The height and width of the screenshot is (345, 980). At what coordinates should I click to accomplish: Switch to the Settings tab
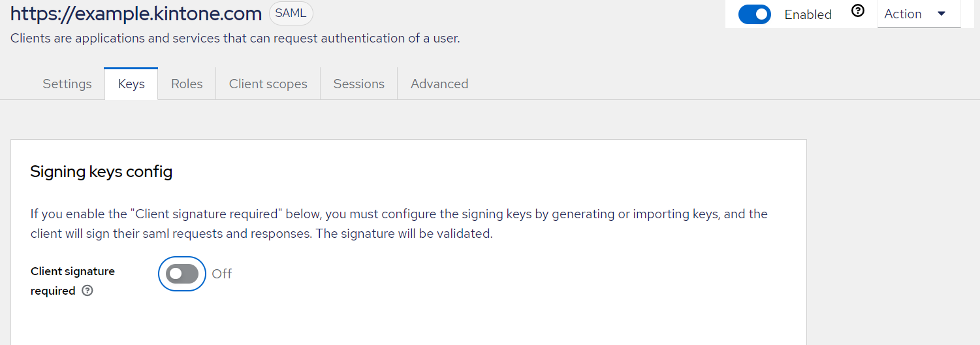pyautogui.click(x=67, y=84)
